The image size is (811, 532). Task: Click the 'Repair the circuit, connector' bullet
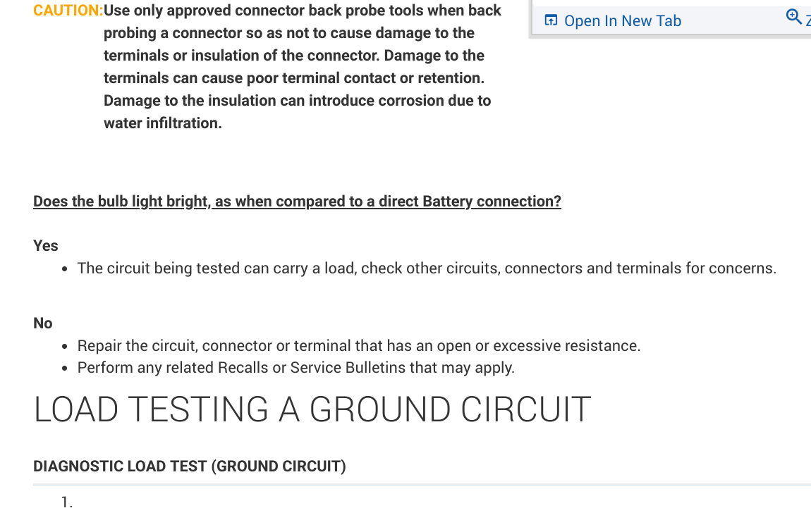(358, 346)
